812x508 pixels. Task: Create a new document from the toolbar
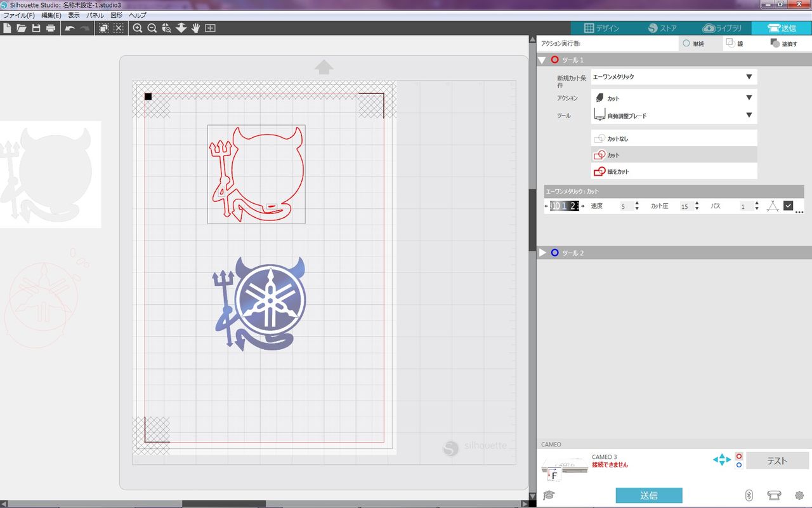pyautogui.click(x=7, y=28)
